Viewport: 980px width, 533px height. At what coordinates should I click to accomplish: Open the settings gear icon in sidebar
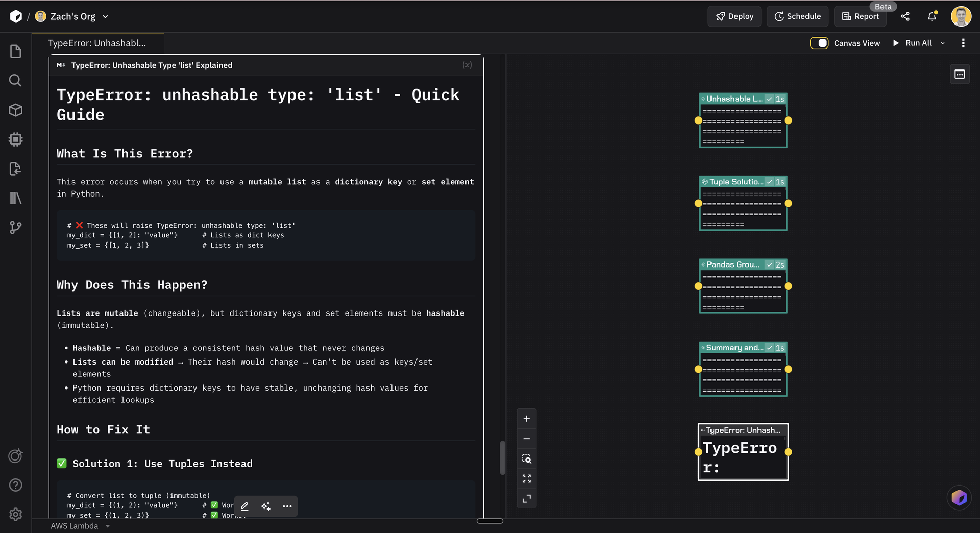[x=16, y=514]
